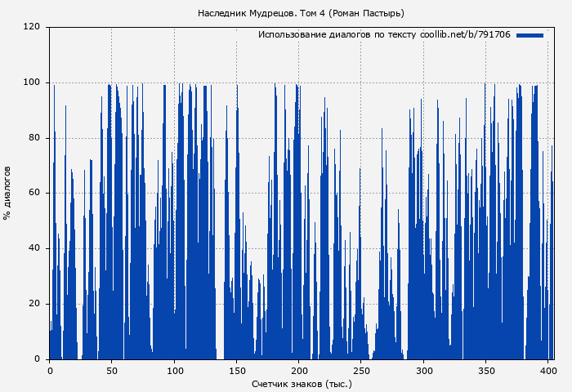Image resolution: width=572 pixels, height=392 pixels.
Task: Select the 60 tick on the y-axis
Action: 34,194
